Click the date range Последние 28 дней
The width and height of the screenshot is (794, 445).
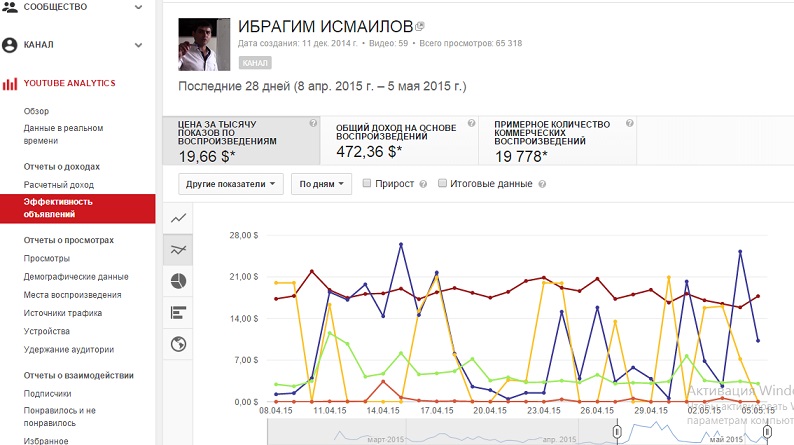[322, 86]
